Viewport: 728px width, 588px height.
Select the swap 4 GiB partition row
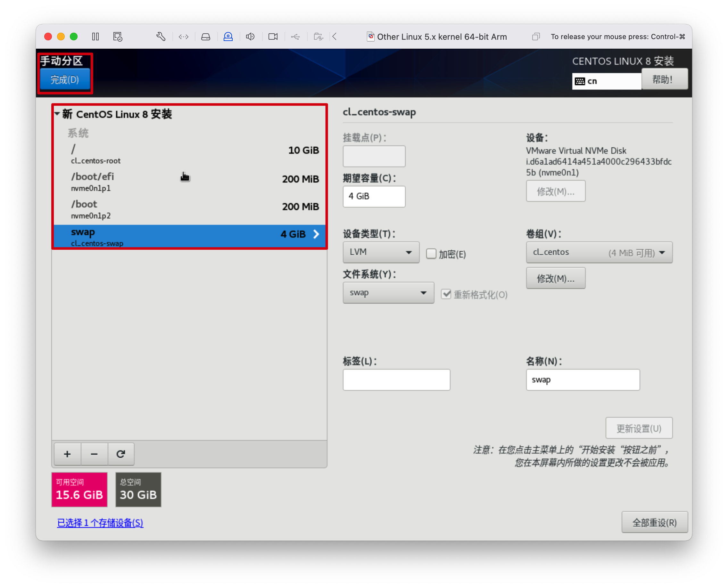point(189,236)
